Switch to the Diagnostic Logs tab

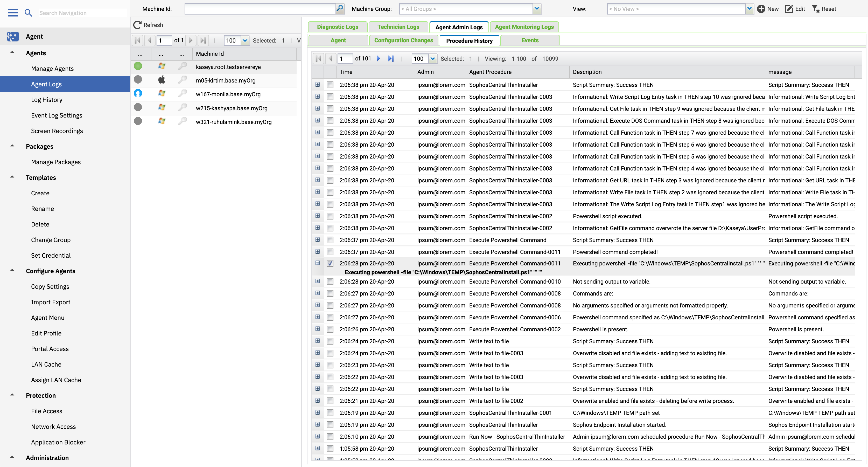pyautogui.click(x=337, y=27)
